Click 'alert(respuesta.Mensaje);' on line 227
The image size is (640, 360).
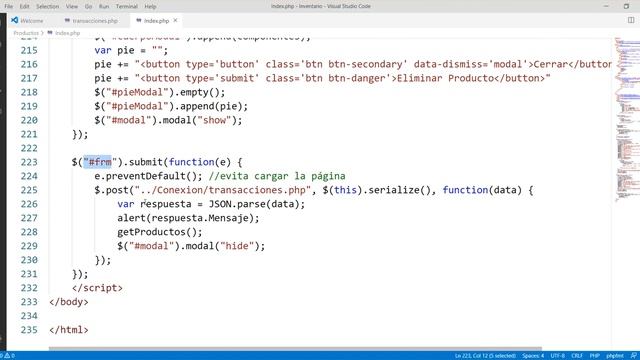[x=188, y=218]
